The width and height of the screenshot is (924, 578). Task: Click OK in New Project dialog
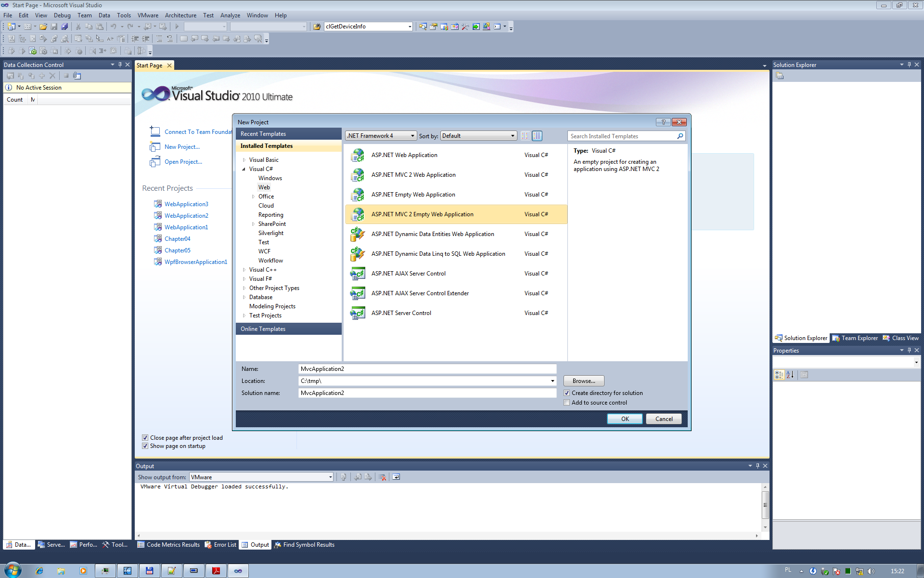coord(625,419)
